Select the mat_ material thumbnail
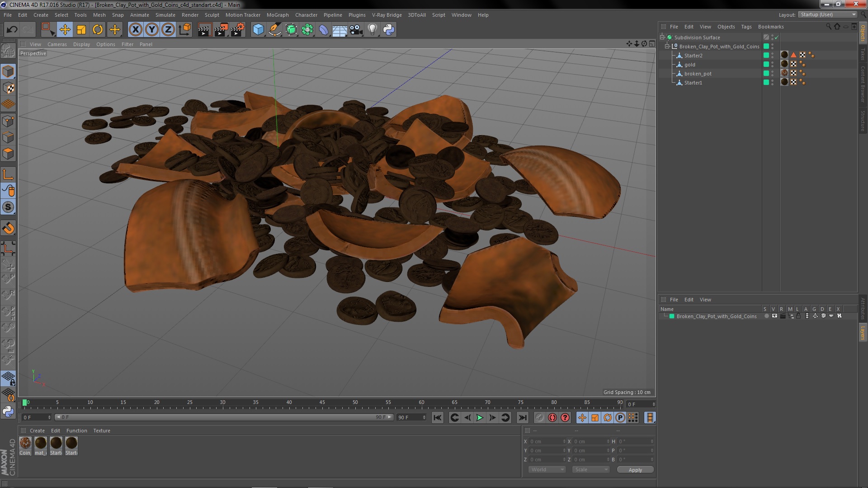 pyautogui.click(x=41, y=446)
